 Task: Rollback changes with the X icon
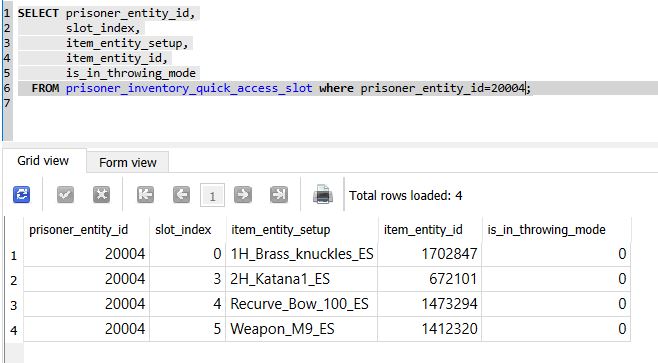coord(102,195)
